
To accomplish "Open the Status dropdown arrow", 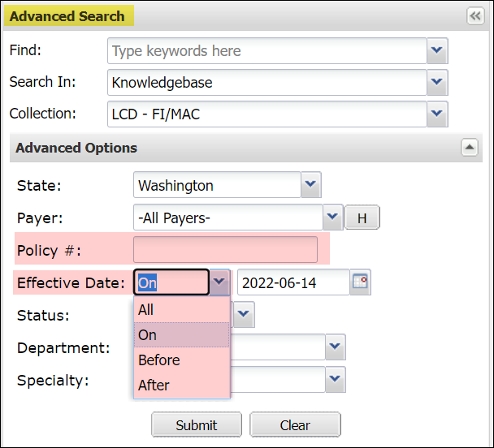I will click(244, 315).
